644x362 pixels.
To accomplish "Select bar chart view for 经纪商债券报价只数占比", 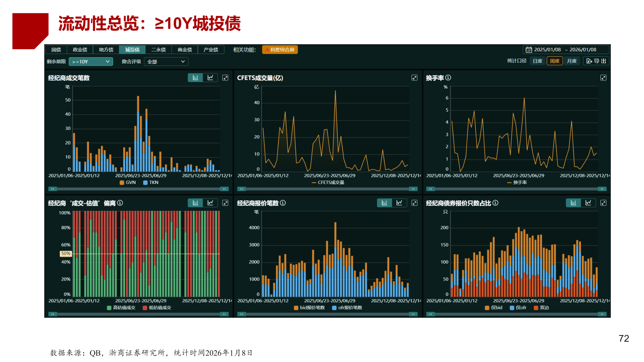I will [574, 203].
